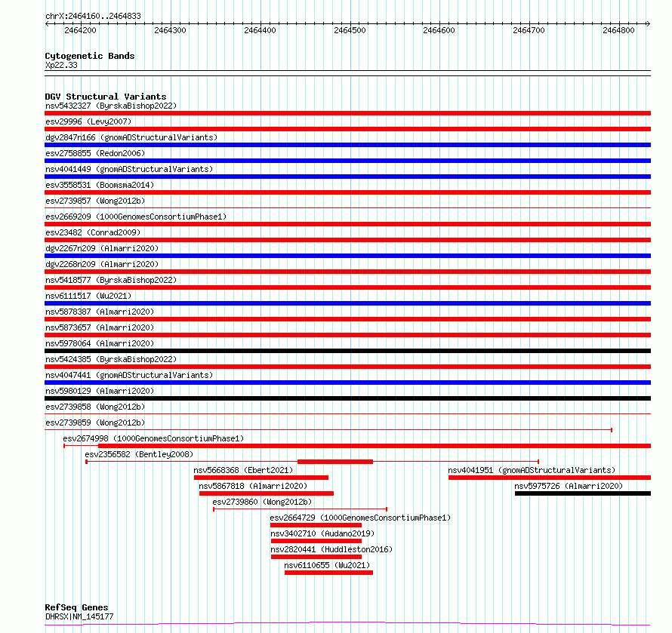Open esv29996 (Levy2007) variant label
Image resolution: width=672 pixels, height=633 pixels.
(88, 121)
